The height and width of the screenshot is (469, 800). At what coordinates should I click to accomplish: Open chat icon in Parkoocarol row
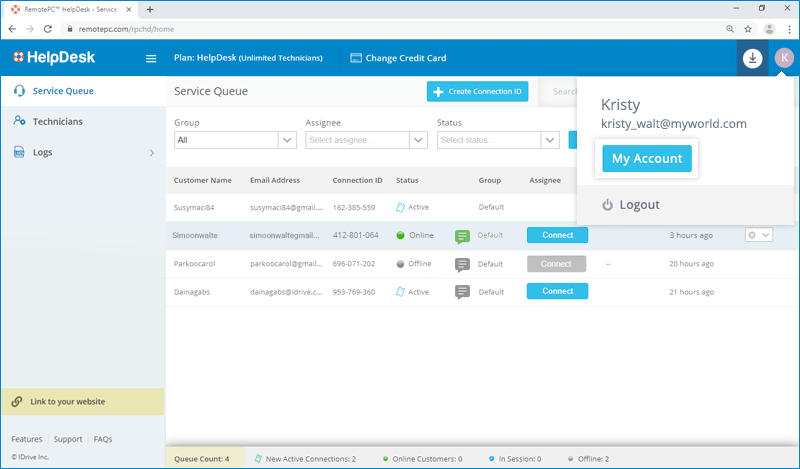[462, 264]
